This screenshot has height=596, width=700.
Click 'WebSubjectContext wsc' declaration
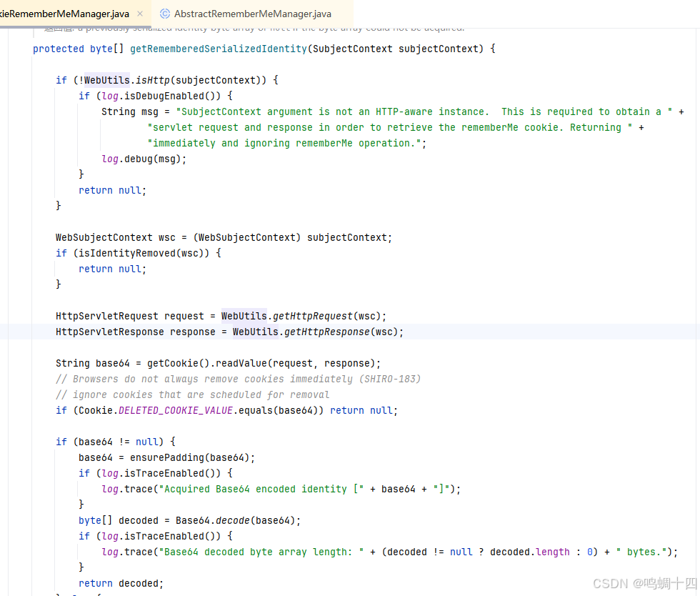coord(116,238)
